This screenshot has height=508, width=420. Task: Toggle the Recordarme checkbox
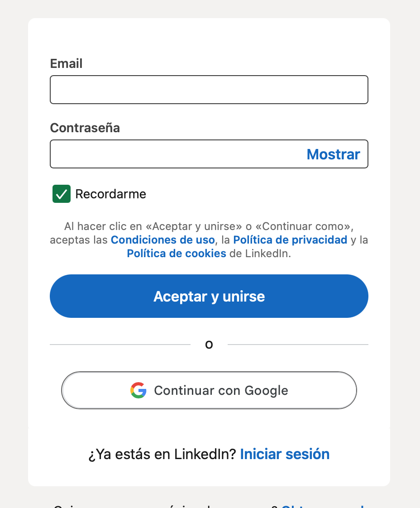tap(62, 194)
